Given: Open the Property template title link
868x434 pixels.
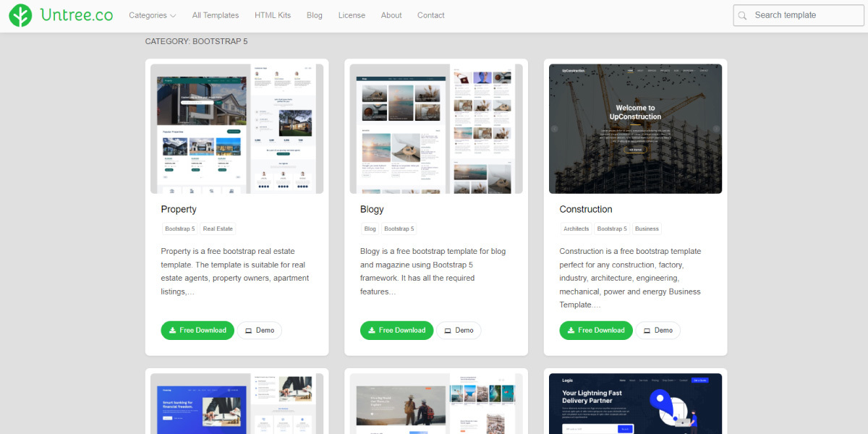Looking at the screenshot, I should (x=179, y=210).
